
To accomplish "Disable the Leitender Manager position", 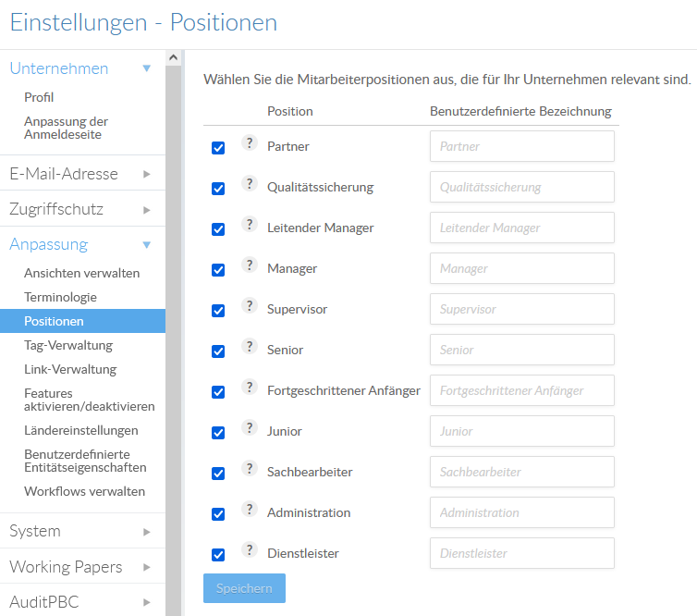I will pyautogui.click(x=218, y=229).
